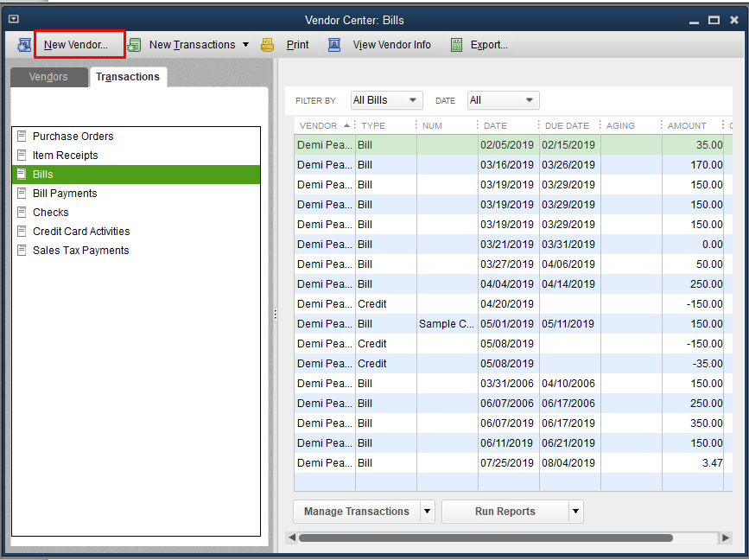Click the amount 0.00
The width and height of the screenshot is (749, 560).
click(x=712, y=245)
